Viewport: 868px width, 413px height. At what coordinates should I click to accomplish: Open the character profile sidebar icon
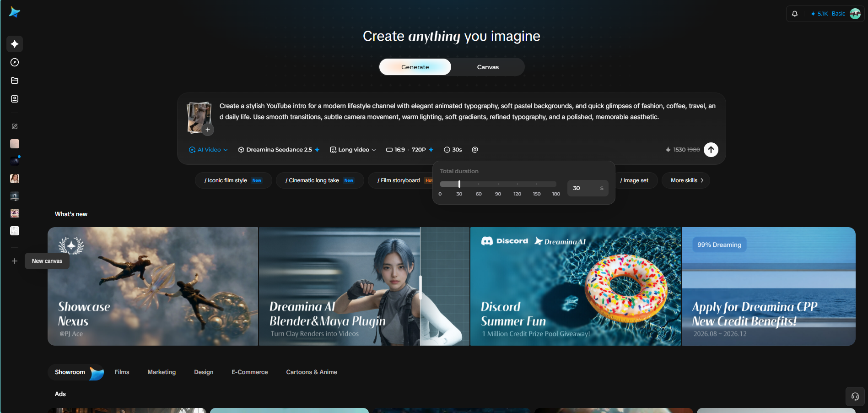pos(15,99)
